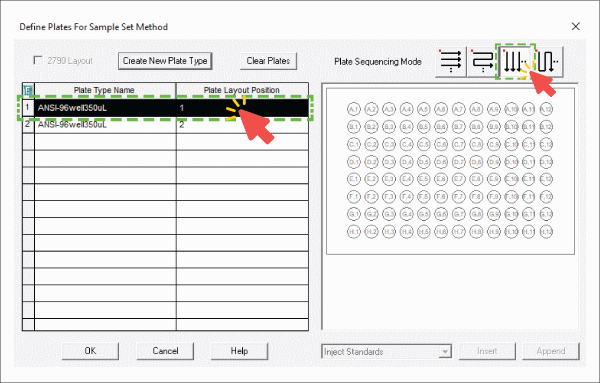Click well H,12 on plate diagram
The height and width of the screenshot is (383, 600).
click(546, 231)
